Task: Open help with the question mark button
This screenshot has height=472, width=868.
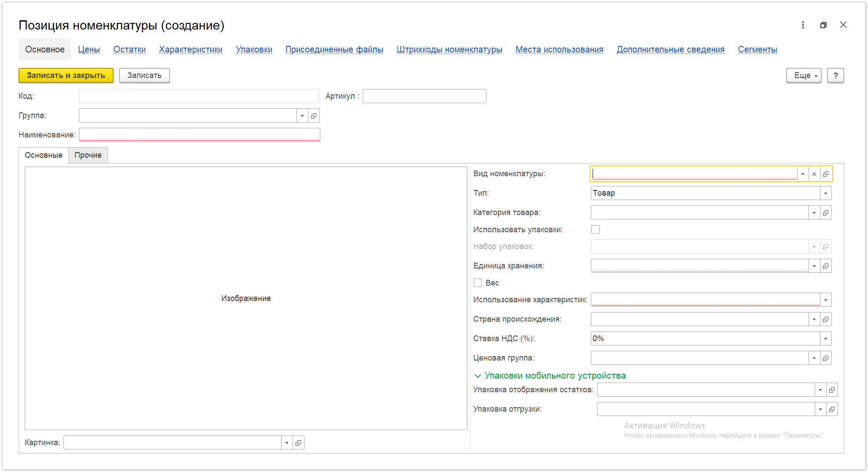Action: click(x=835, y=75)
